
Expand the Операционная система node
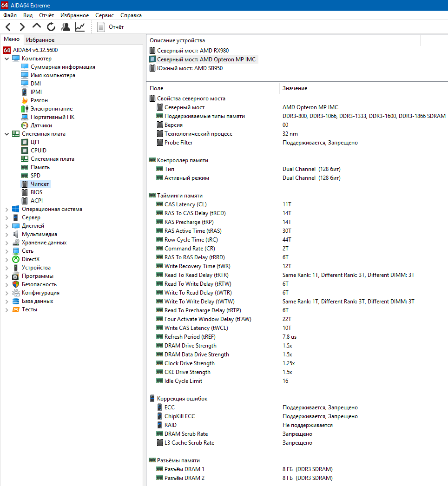tap(7, 209)
